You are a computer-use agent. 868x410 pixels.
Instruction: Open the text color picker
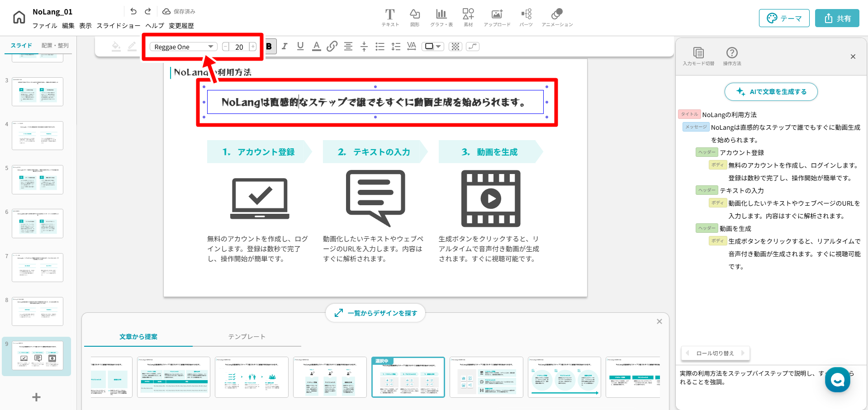pyautogui.click(x=317, y=46)
